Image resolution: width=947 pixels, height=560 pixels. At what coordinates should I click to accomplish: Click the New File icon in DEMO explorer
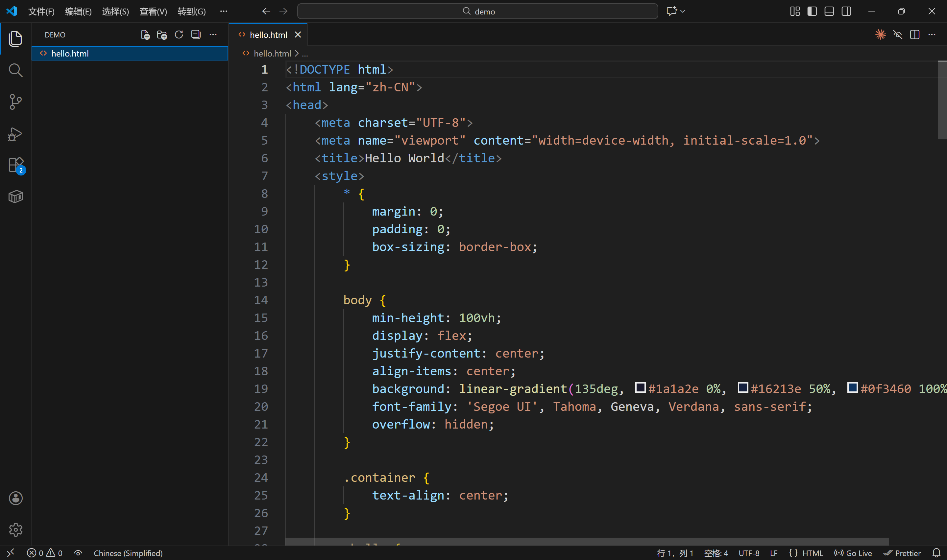(x=145, y=35)
